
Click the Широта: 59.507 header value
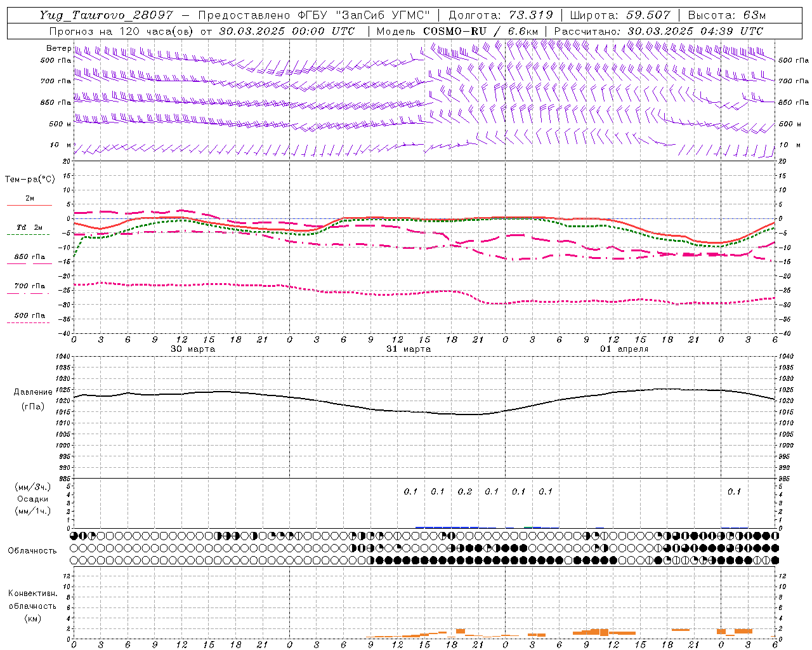click(619, 15)
